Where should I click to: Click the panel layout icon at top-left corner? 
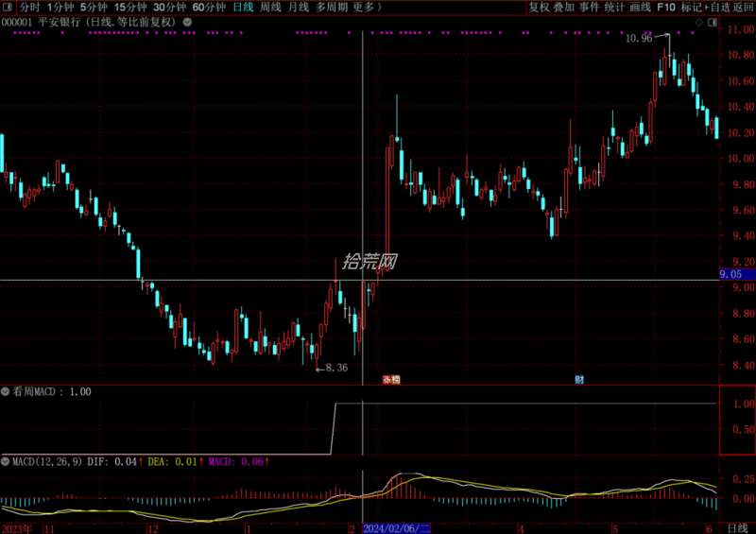coord(8,8)
